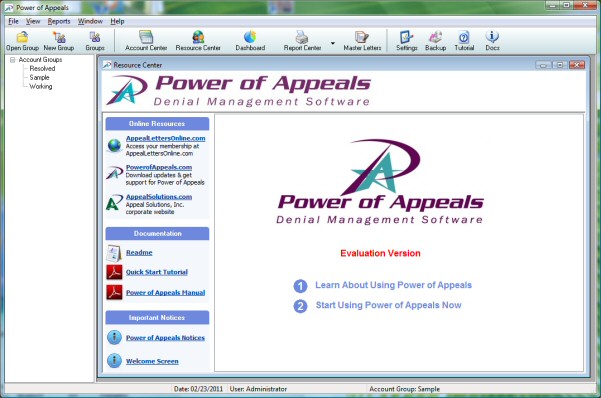Select the Resolved group in tree
This screenshot has height=398, width=601.
42,68
